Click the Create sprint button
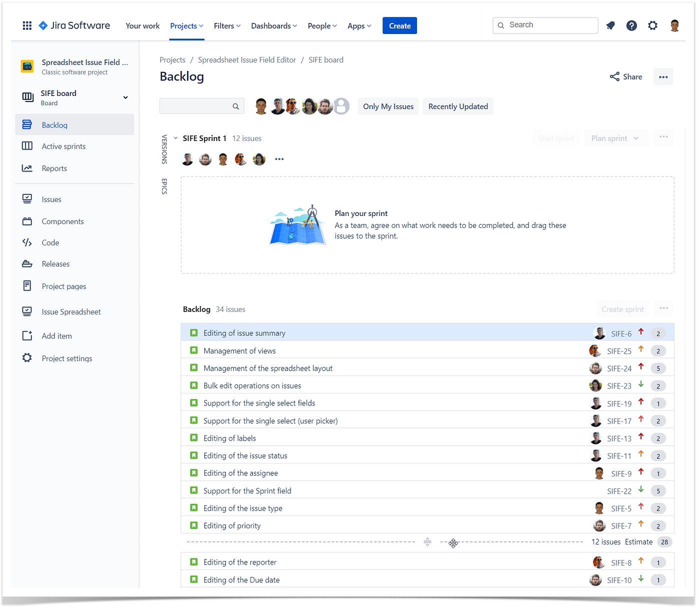Screen dimensions: 700x609 622,309
